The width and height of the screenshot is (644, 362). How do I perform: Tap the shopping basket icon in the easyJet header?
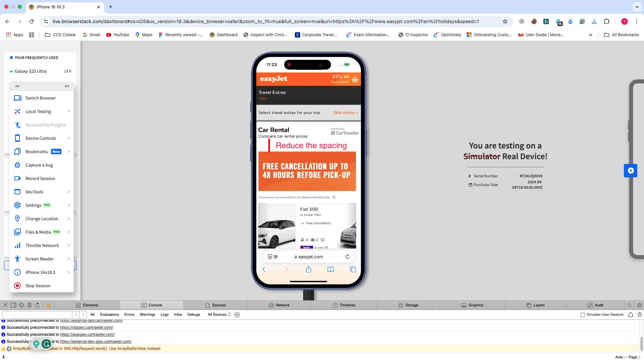pyautogui.click(x=355, y=79)
